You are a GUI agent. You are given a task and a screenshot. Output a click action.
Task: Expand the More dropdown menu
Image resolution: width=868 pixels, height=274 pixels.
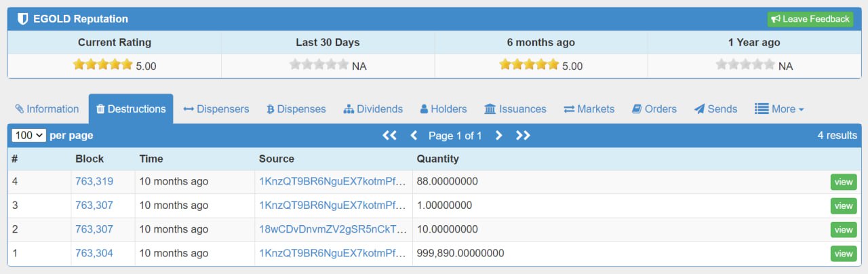point(779,109)
